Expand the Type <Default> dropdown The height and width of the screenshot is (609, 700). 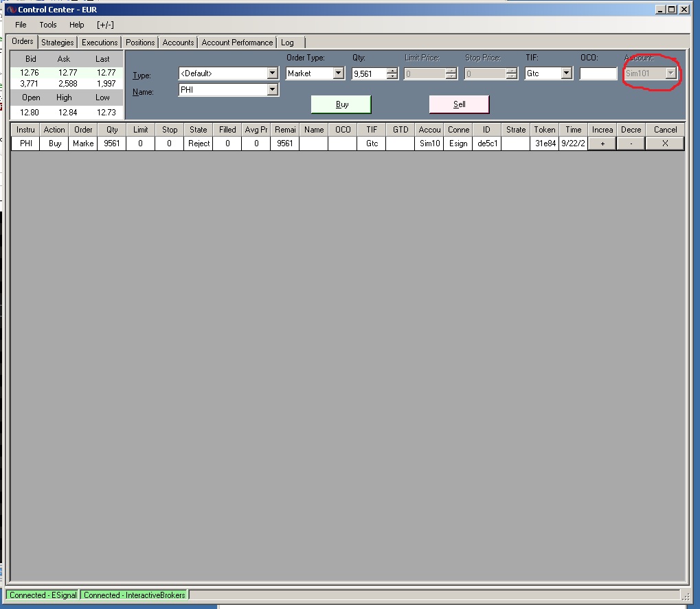tap(272, 73)
